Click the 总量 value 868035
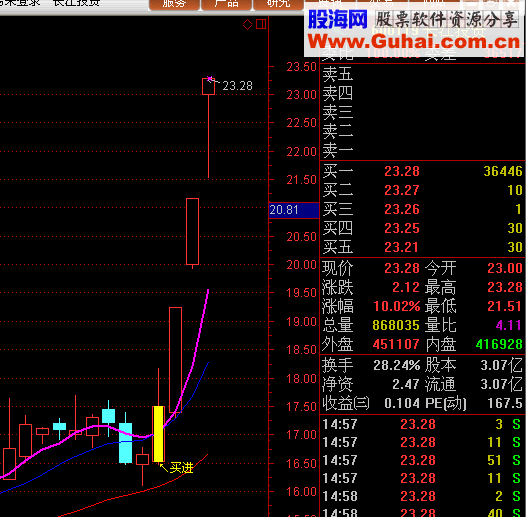Screen dimensions: 526x517 396,325
